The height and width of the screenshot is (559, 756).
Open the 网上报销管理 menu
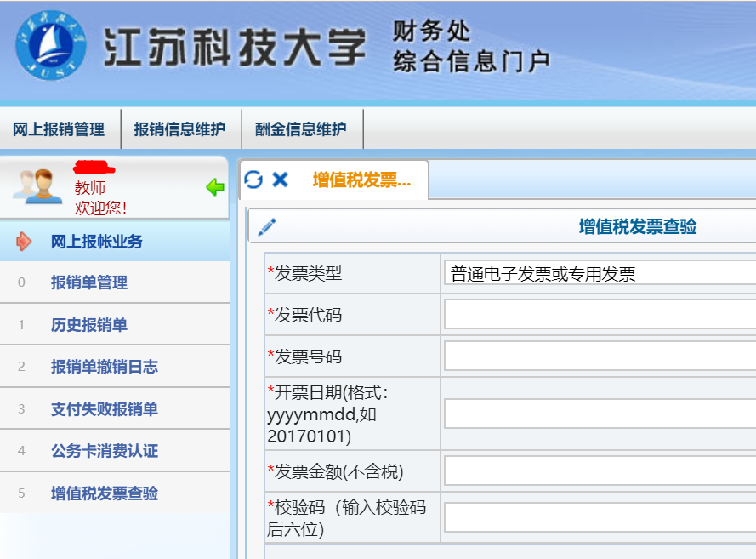[59, 129]
